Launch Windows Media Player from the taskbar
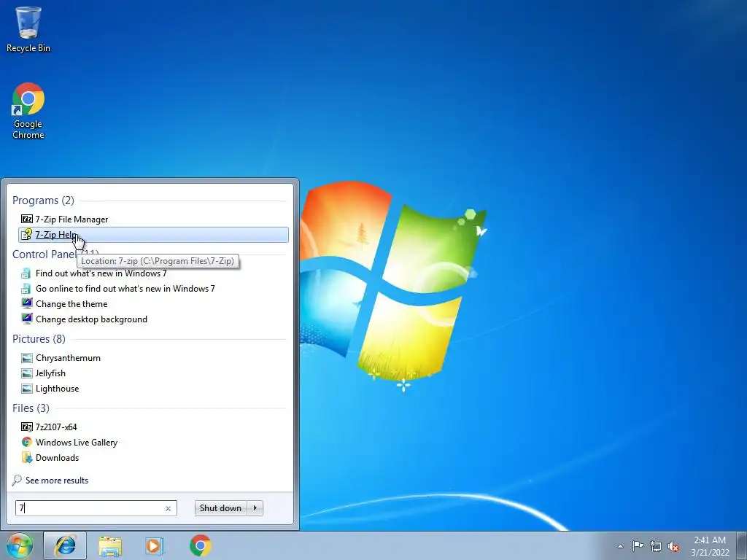This screenshot has width=747, height=560. 155,545
